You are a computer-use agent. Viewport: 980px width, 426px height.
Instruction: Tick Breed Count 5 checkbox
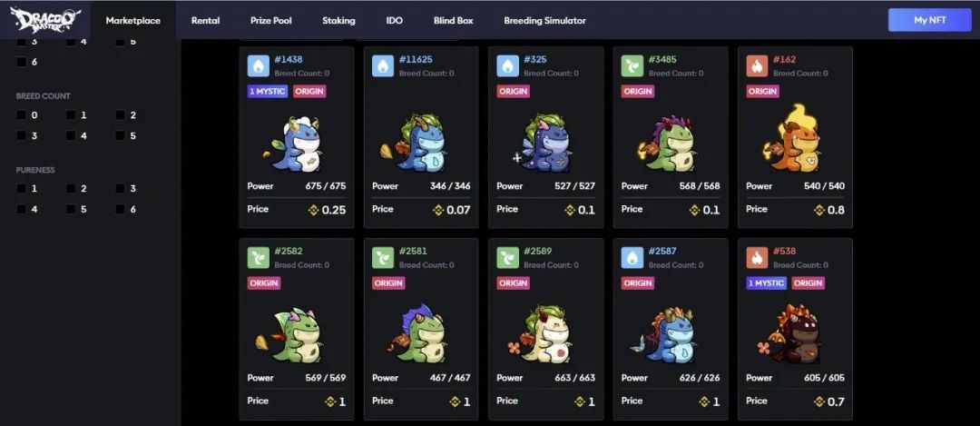120,135
